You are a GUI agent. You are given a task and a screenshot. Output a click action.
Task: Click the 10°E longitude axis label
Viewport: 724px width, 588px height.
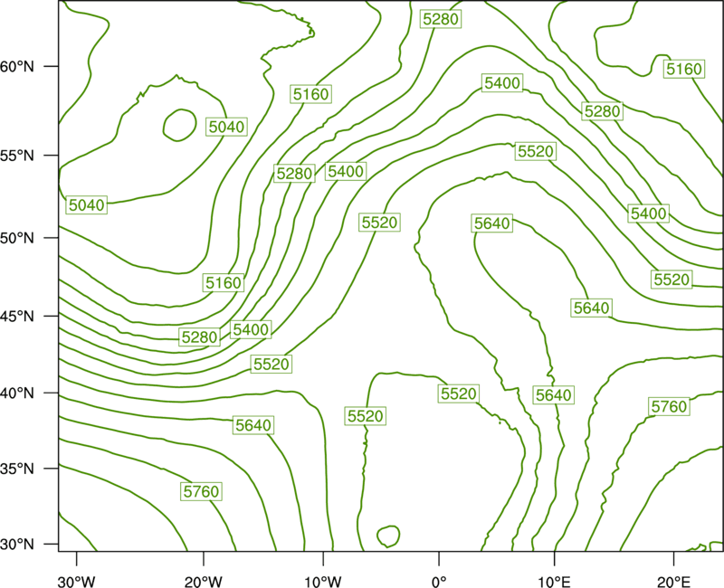555,582
